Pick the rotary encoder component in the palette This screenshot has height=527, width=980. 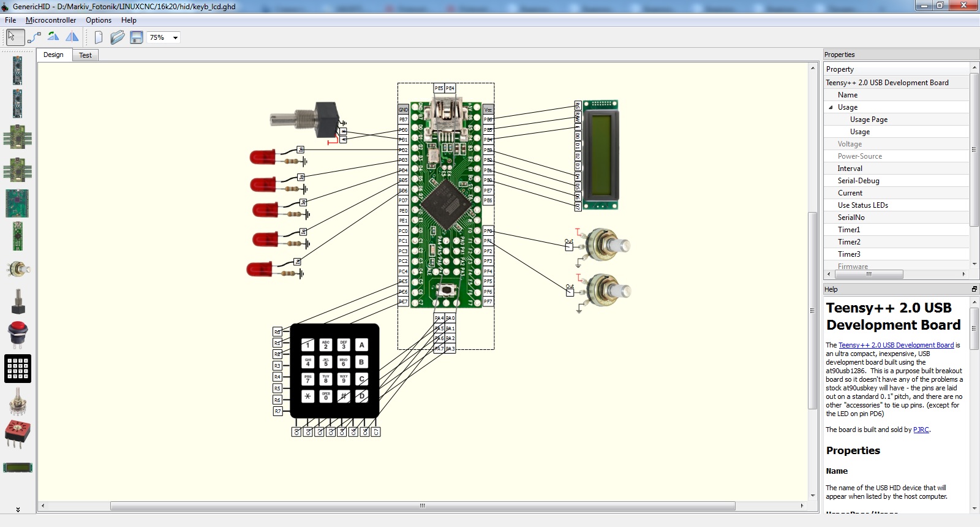18,301
